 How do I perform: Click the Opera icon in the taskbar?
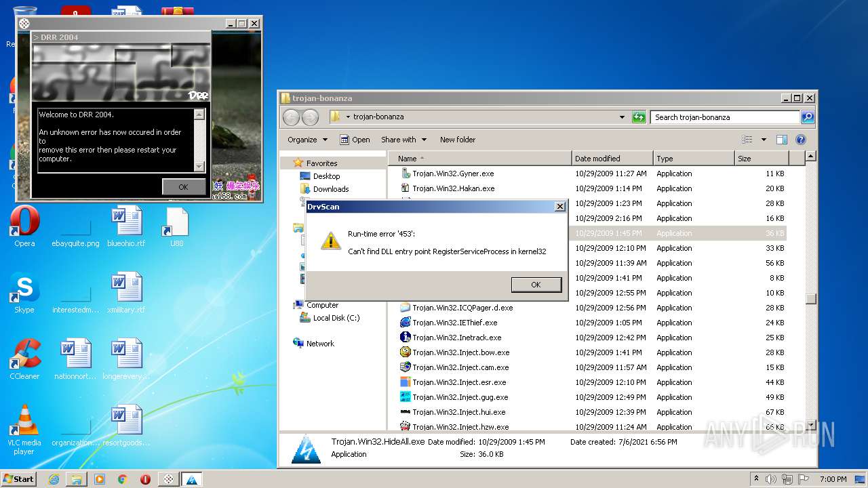click(145, 479)
